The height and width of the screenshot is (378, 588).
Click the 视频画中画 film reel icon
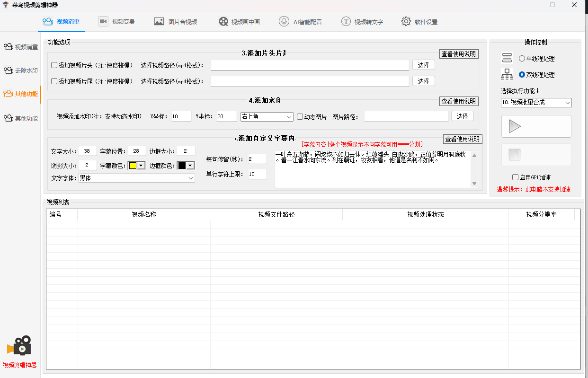point(223,21)
